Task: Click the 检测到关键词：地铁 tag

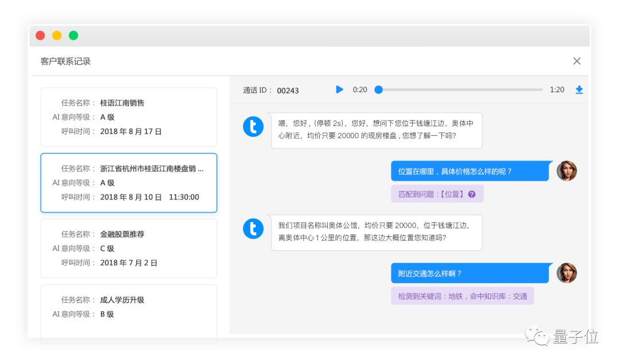Action: [x=463, y=296]
